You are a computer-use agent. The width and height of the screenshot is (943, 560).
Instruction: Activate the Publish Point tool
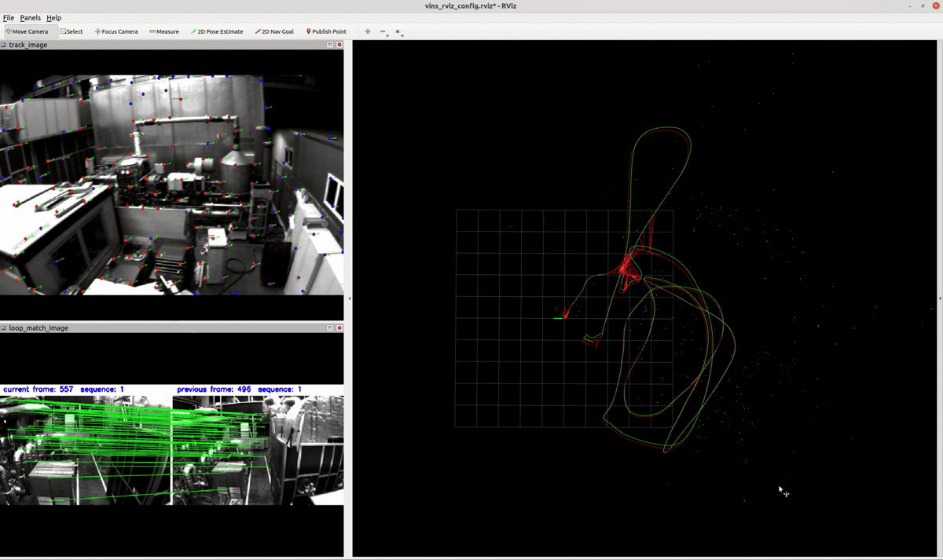326,31
